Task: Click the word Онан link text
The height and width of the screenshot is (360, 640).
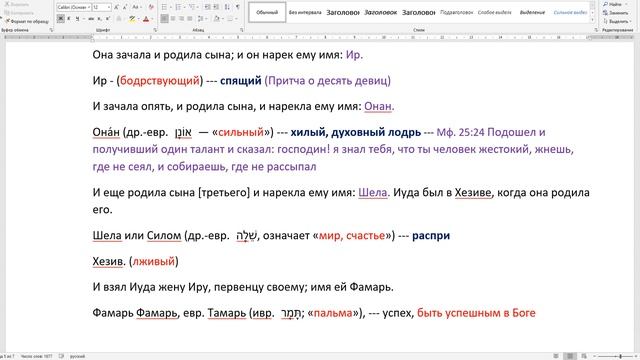Action: [x=378, y=107]
